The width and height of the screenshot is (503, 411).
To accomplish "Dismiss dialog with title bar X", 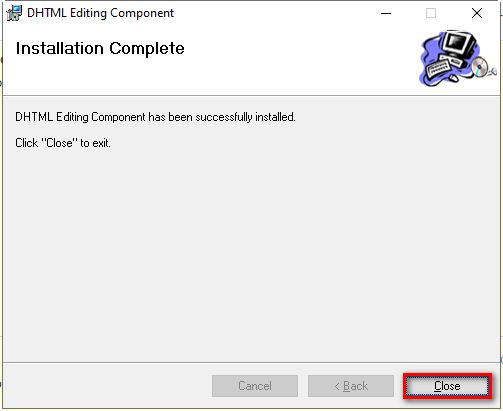I will pos(477,13).
